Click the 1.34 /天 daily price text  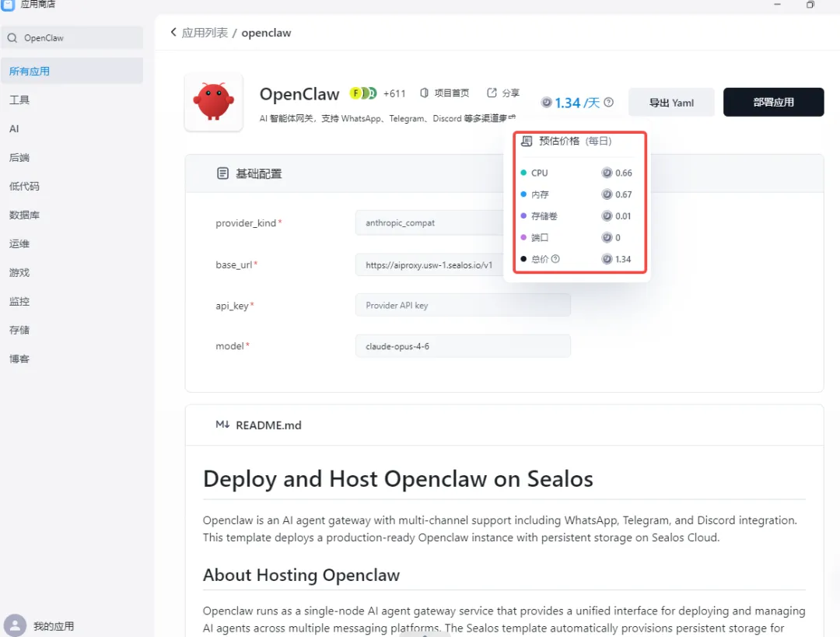[577, 103]
